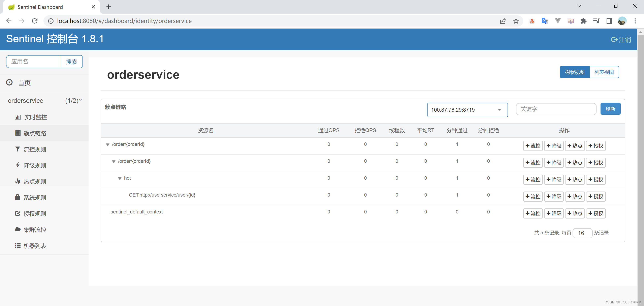Open the Extensions puzzle icon
The height and width of the screenshot is (306, 644).
[x=583, y=21]
